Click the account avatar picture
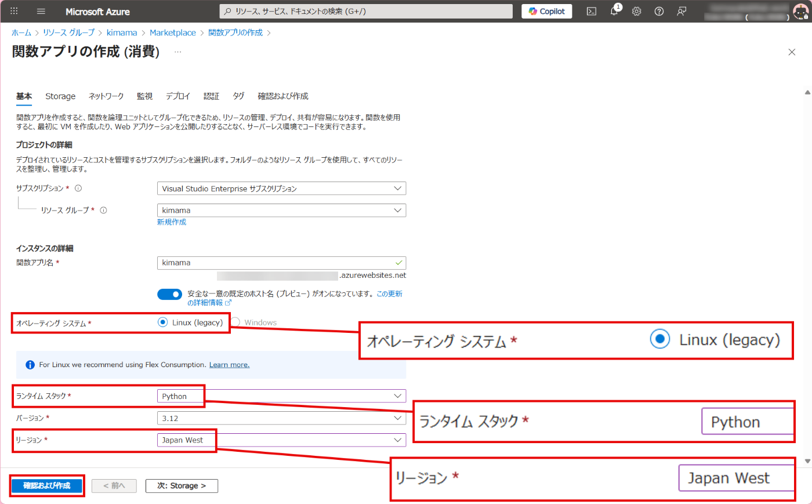The width and height of the screenshot is (812, 504). 800,12
